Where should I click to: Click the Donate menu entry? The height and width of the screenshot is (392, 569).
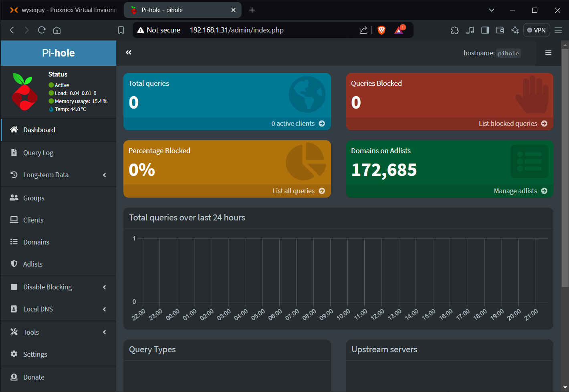(59, 377)
